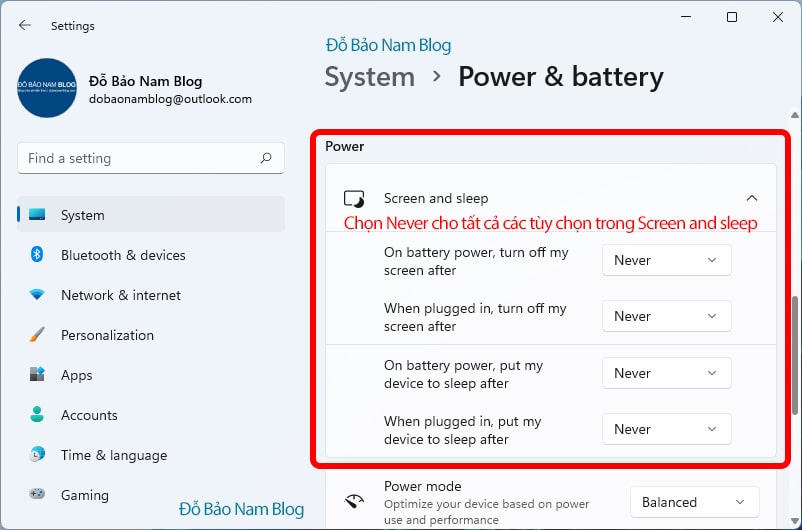Open battery power screen-off dropdown
802x530 pixels.
coord(666,260)
